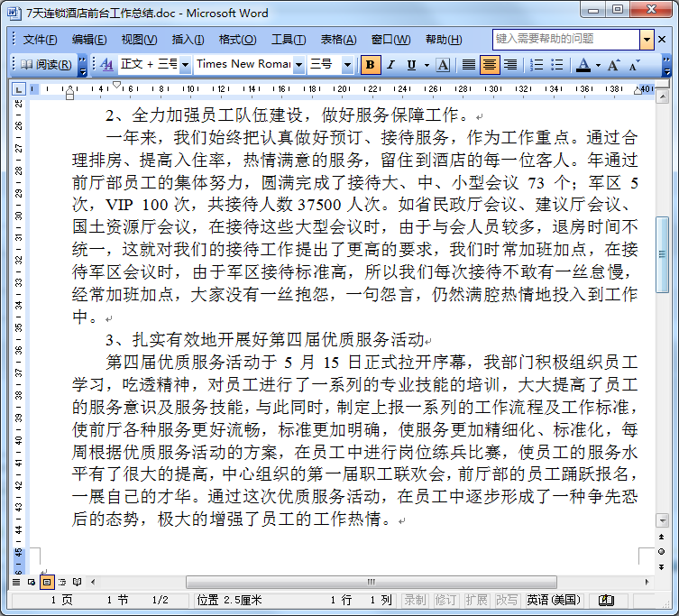Grow font size icon

coord(613,65)
